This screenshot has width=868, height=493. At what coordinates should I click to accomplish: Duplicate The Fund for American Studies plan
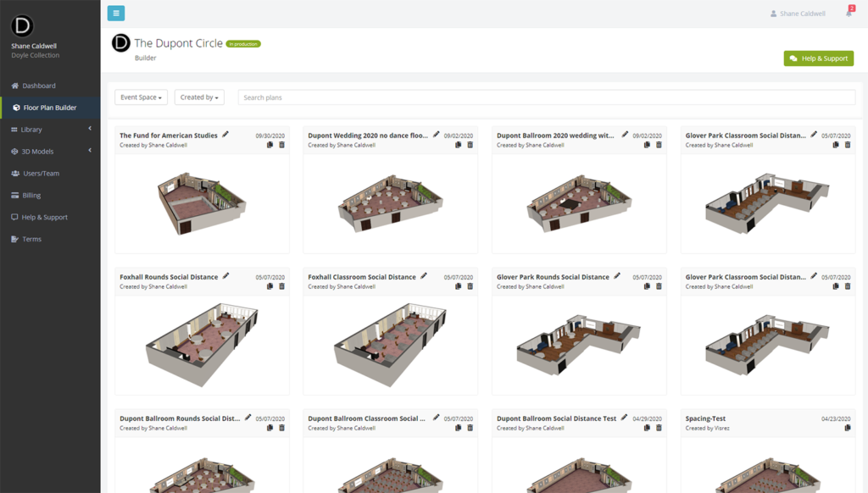270,145
